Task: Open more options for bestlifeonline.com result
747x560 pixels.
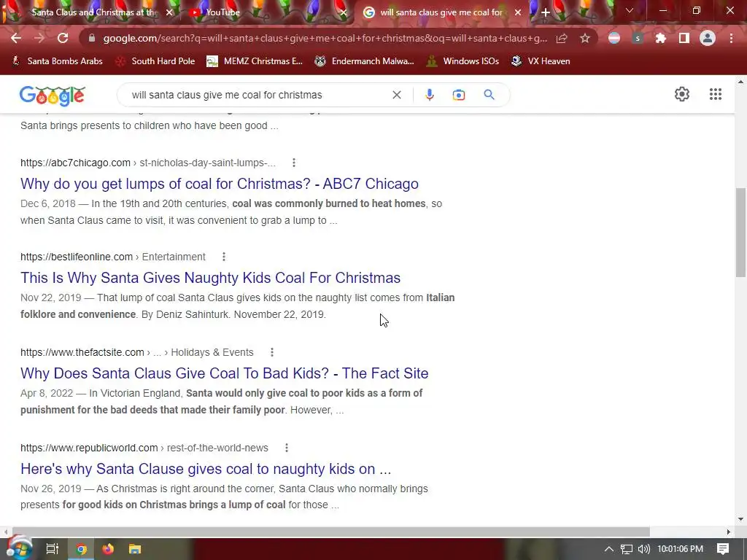Action: click(224, 257)
